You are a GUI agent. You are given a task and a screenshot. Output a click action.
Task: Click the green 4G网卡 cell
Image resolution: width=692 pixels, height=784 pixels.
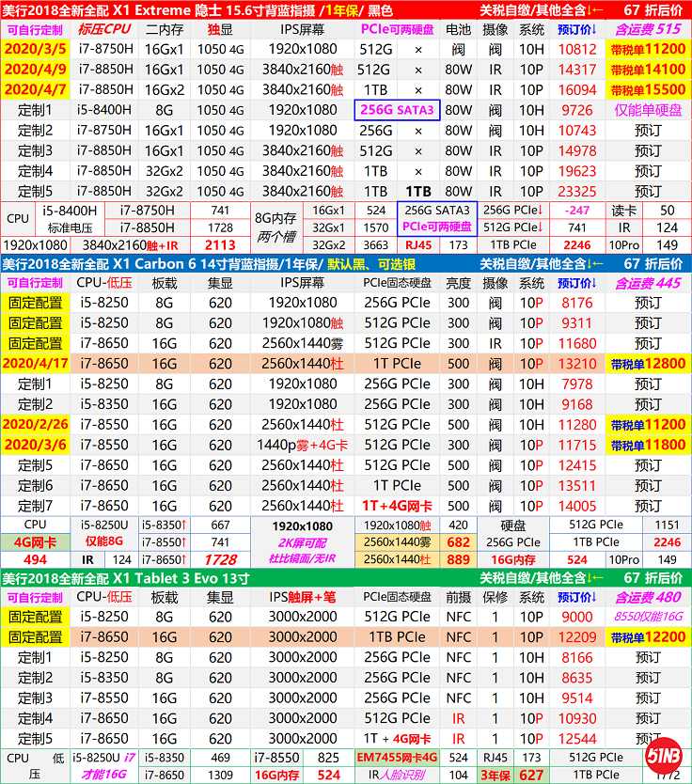coord(36,541)
